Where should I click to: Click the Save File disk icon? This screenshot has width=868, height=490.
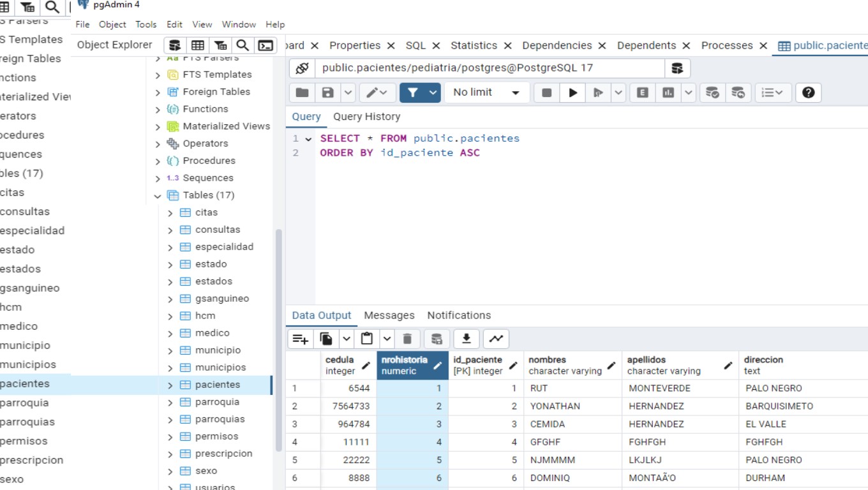coord(327,93)
